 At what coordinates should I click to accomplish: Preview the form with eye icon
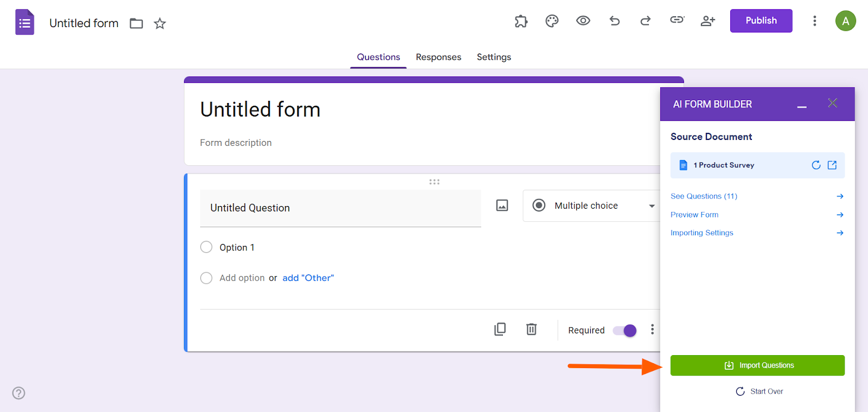[583, 21]
